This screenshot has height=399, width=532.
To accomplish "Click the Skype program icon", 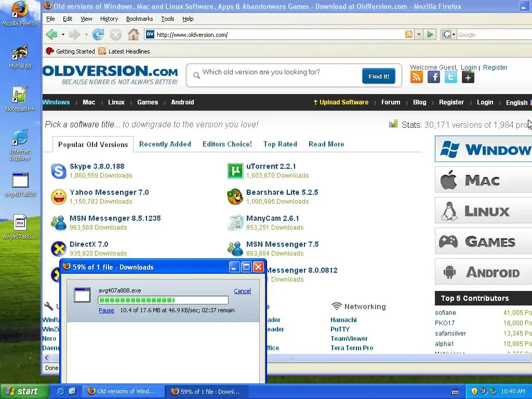I will 58,171.
